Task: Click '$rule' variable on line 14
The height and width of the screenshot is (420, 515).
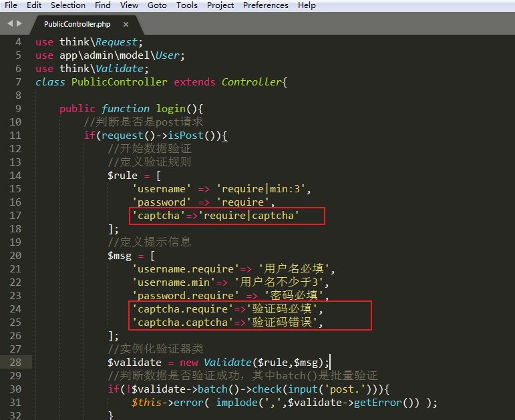Action: tap(122, 176)
